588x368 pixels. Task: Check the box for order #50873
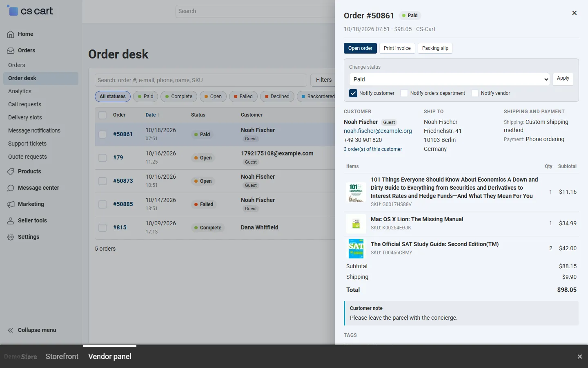pos(102,181)
